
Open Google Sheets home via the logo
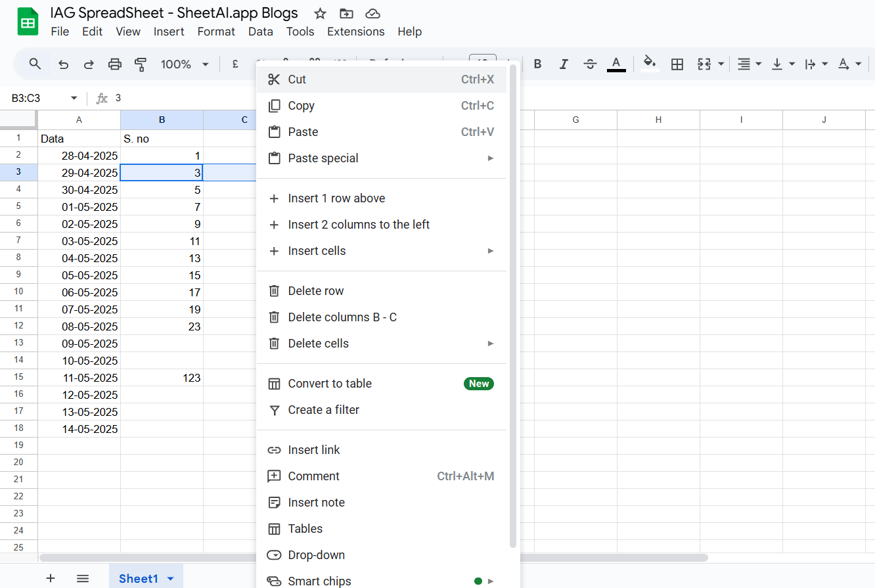tap(28, 22)
